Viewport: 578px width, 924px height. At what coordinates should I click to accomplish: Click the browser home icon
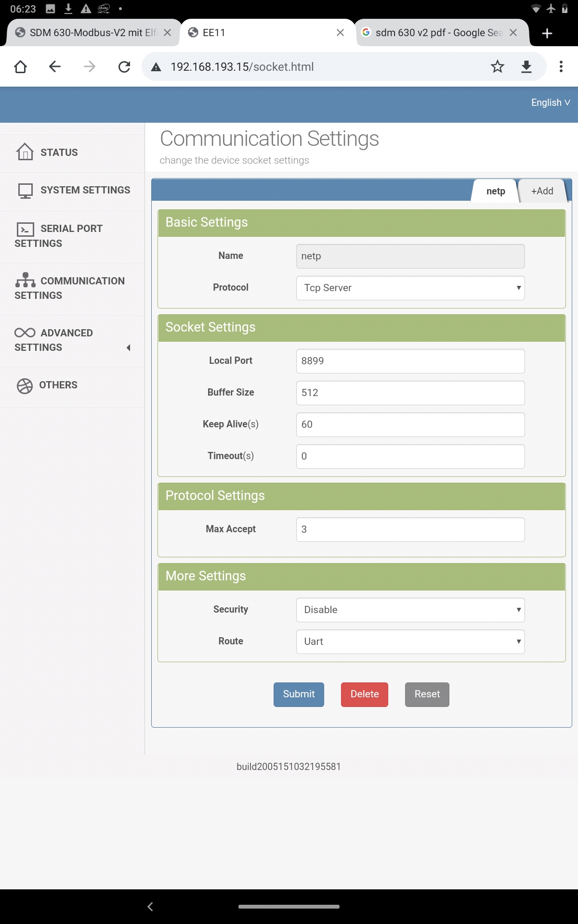tap(20, 66)
